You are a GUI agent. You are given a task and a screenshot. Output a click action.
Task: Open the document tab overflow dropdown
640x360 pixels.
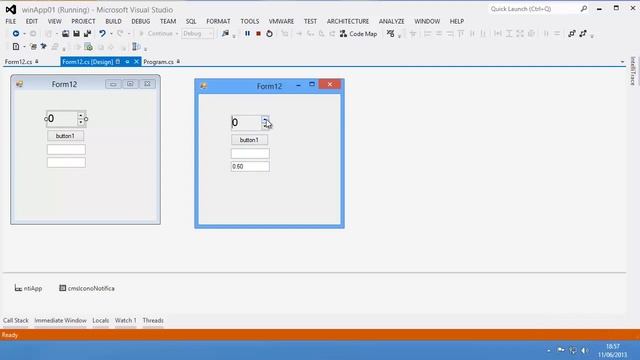622,62
